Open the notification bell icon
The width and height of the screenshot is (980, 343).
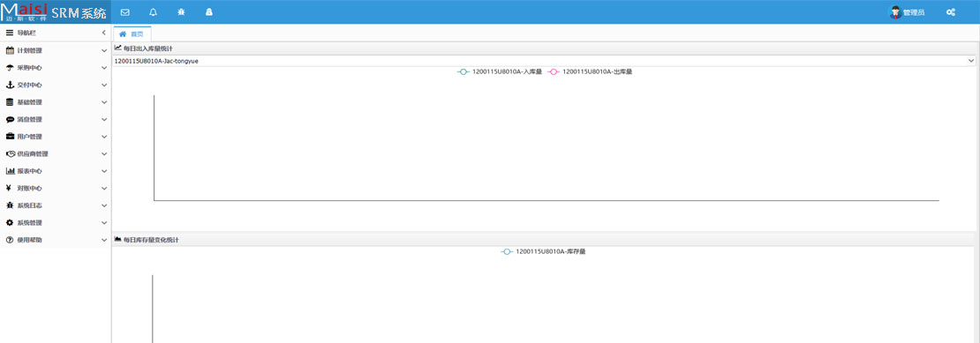click(153, 11)
